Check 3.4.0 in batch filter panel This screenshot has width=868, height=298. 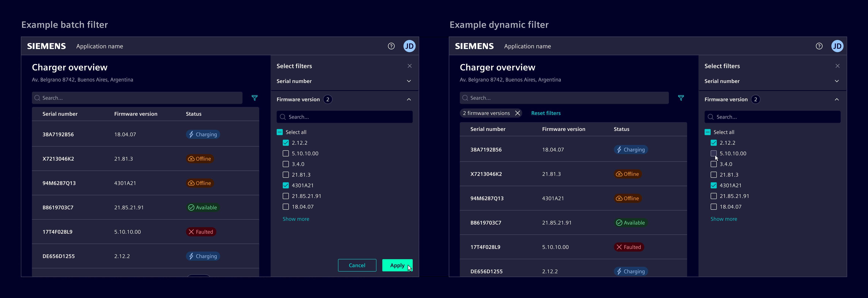tap(286, 164)
